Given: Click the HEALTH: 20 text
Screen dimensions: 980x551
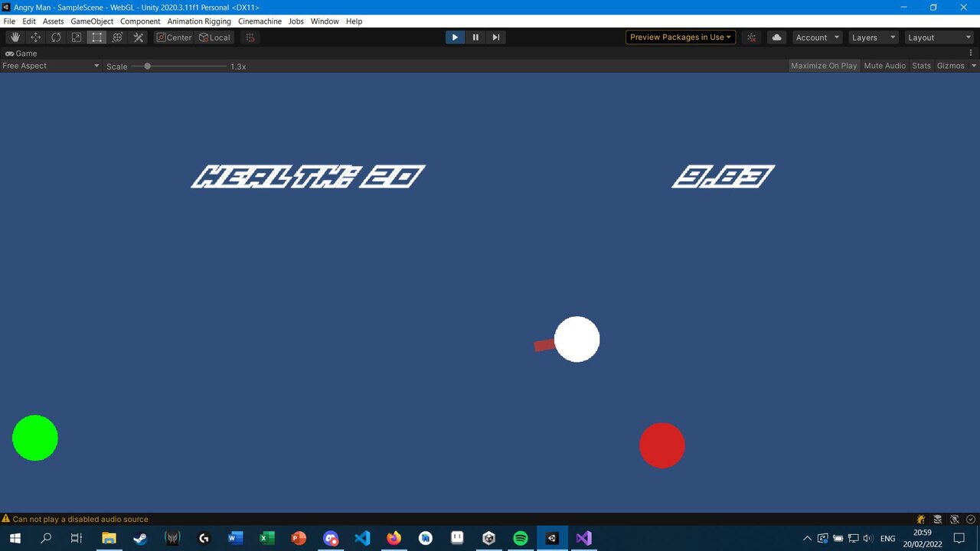Looking at the screenshot, I should (x=308, y=177).
